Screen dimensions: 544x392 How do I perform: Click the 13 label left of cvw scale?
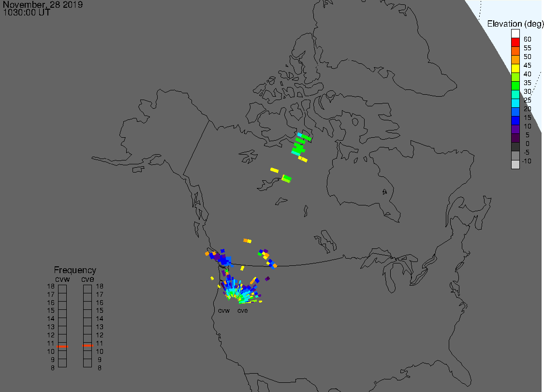[51, 327]
